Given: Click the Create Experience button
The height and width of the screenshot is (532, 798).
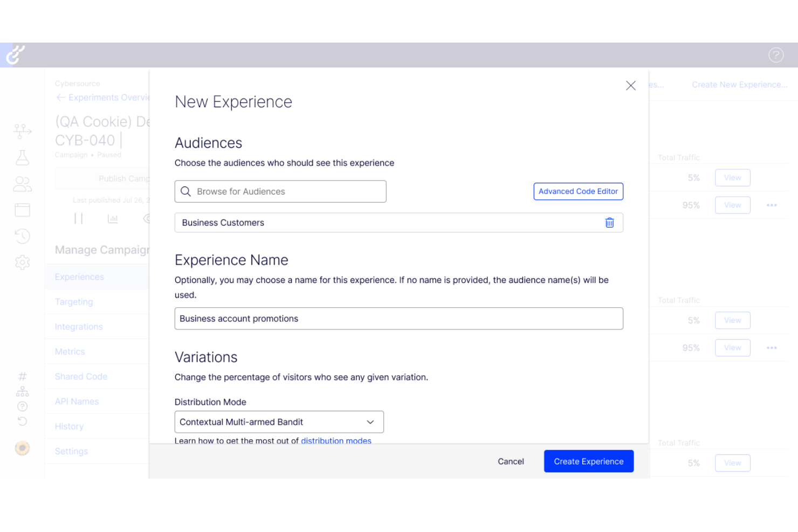Looking at the screenshot, I should pyautogui.click(x=588, y=461).
